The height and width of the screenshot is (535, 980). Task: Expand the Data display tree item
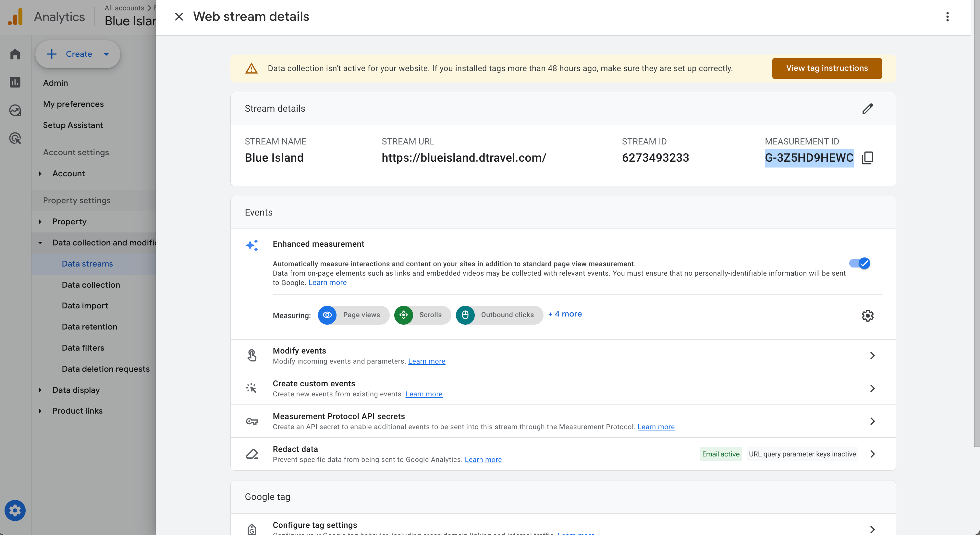click(40, 390)
